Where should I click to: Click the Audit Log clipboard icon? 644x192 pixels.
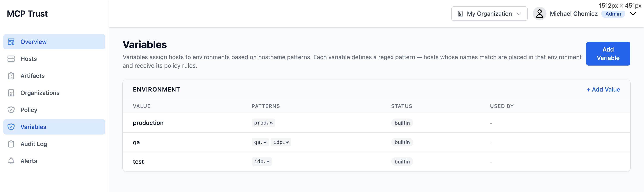coord(11,144)
